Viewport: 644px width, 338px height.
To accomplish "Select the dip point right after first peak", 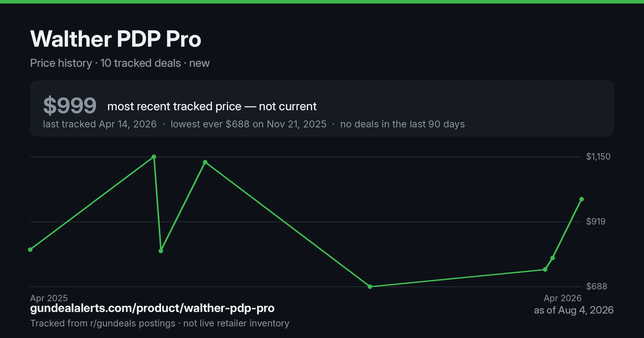I will tap(161, 251).
